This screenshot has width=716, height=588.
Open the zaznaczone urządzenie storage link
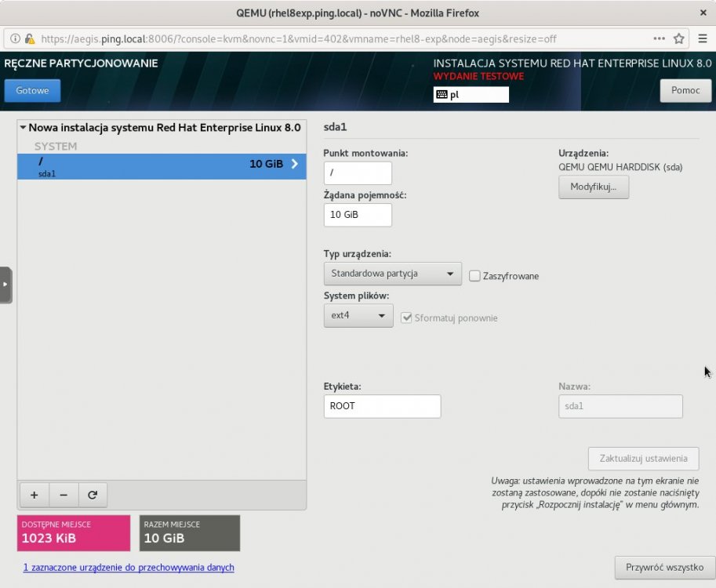(x=129, y=568)
